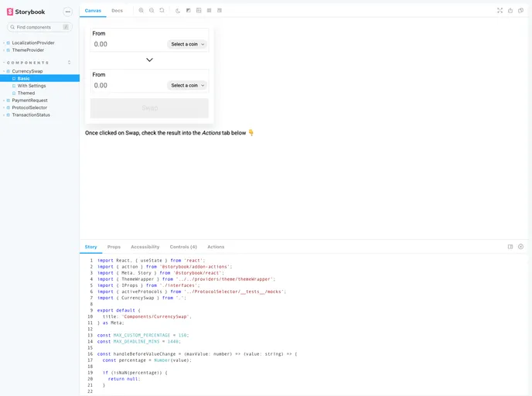
Task: Expand ThemeProvider in the sidebar
Action: tap(28, 49)
